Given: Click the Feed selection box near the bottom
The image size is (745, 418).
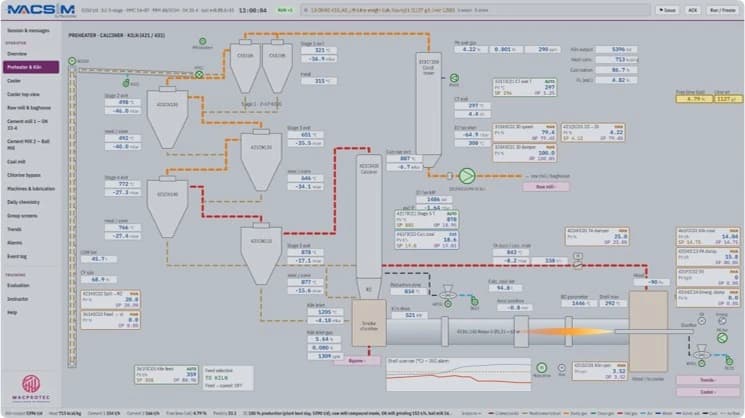Looking at the screenshot, I should [x=229, y=378].
